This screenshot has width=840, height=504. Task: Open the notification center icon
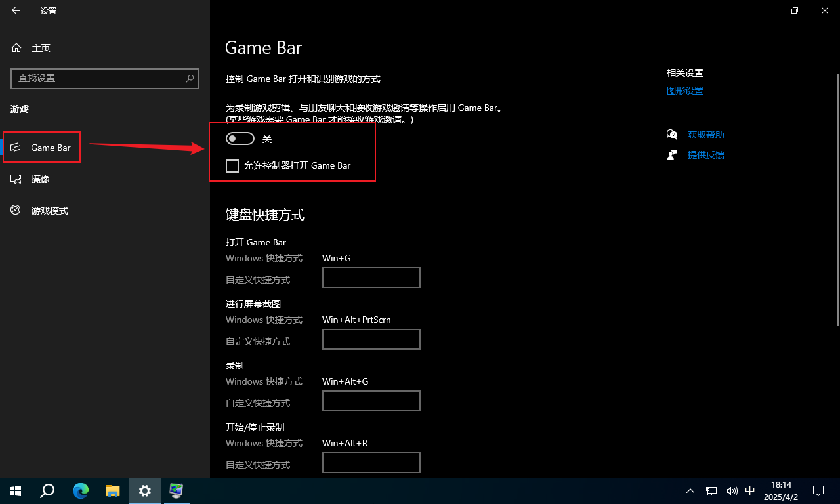click(x=818, y=490)
